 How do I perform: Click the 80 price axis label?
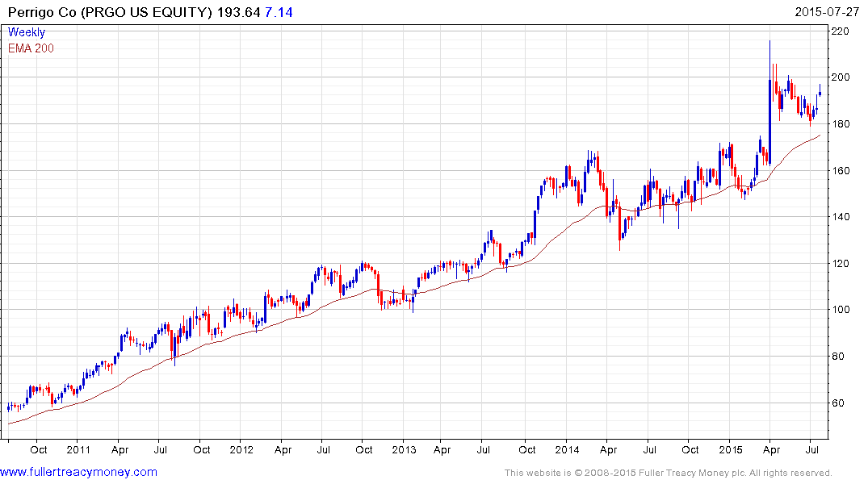(x=837, y=357)
